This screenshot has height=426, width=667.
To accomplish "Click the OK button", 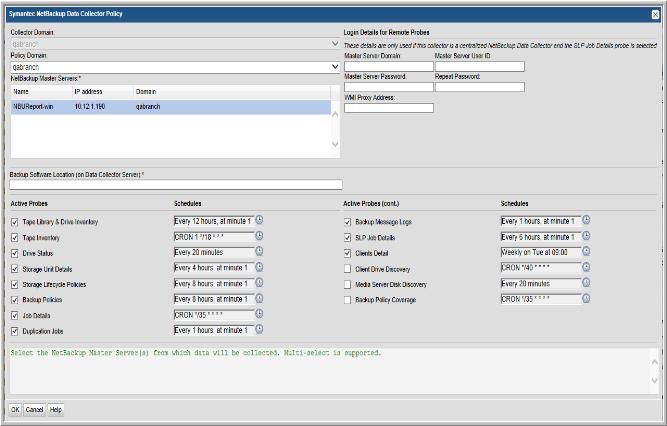I will [x=15, y=409].
